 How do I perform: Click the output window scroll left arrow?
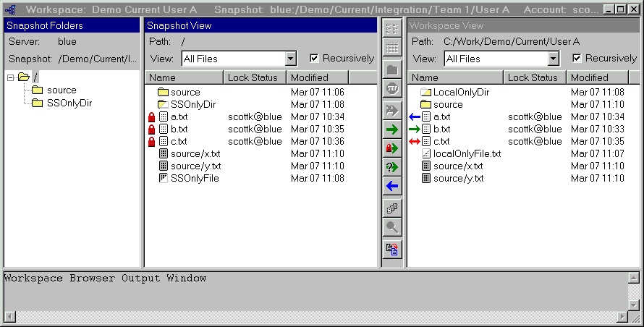click(x=10, y=317)
